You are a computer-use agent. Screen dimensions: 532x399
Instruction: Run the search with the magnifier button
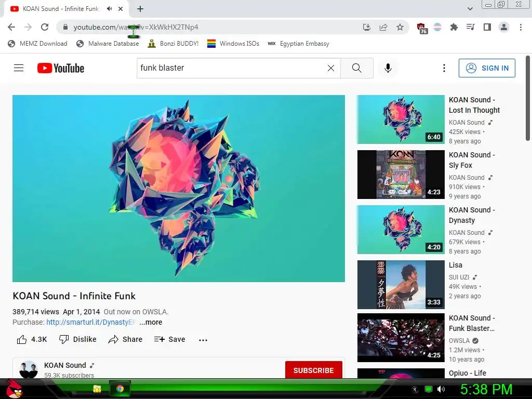pos(356,68)
